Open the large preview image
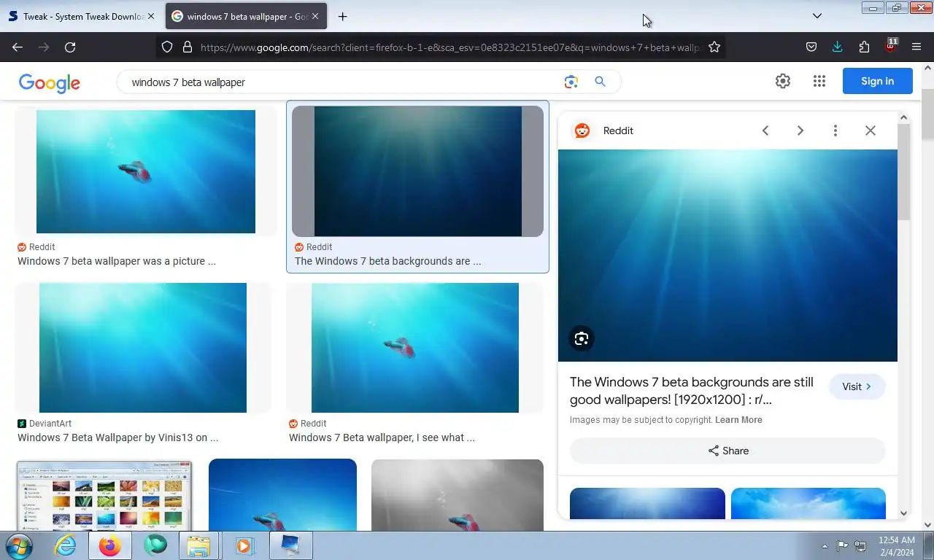Screen dimensions: 934x560 [727, 255]
